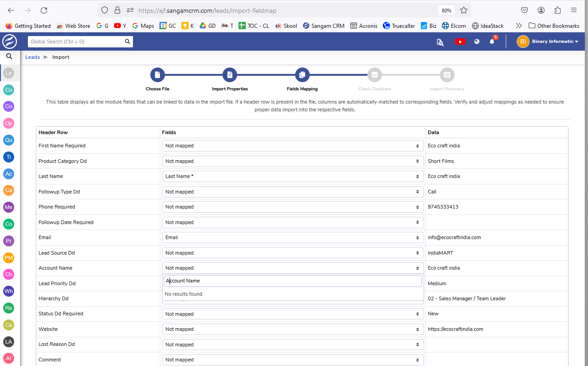Open the globe language icon

477,42
